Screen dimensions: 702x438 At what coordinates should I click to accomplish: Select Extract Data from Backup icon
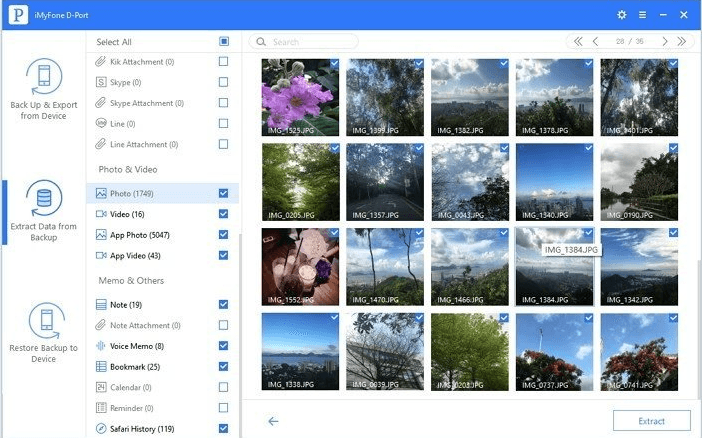43,209
